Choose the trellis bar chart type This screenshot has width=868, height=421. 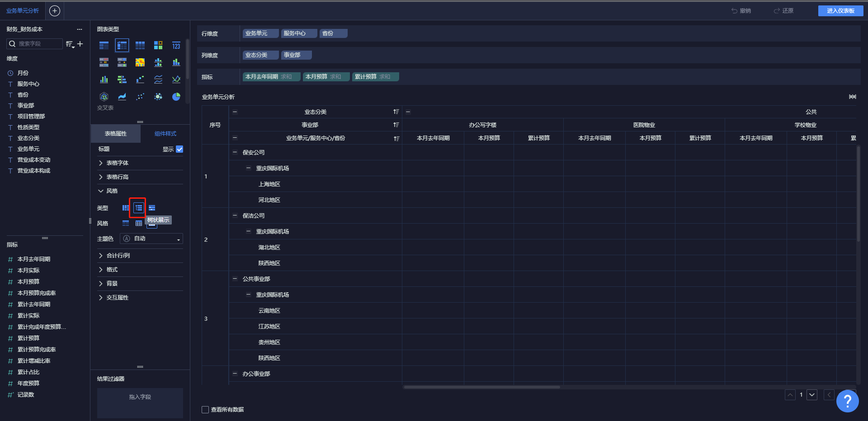tap(158, 62)
